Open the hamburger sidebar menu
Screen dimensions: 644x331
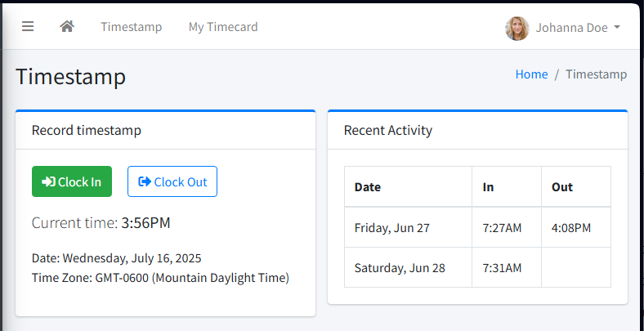[28, 26]
